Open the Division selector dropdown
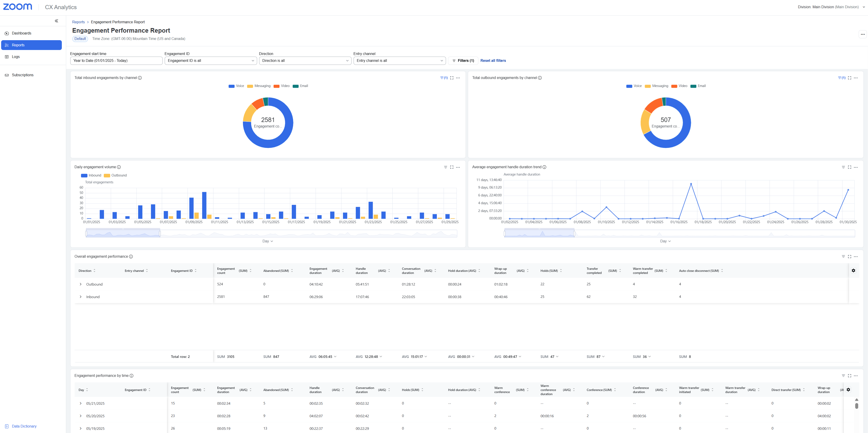The image size is (868, 433). click(x=831, y=7)
